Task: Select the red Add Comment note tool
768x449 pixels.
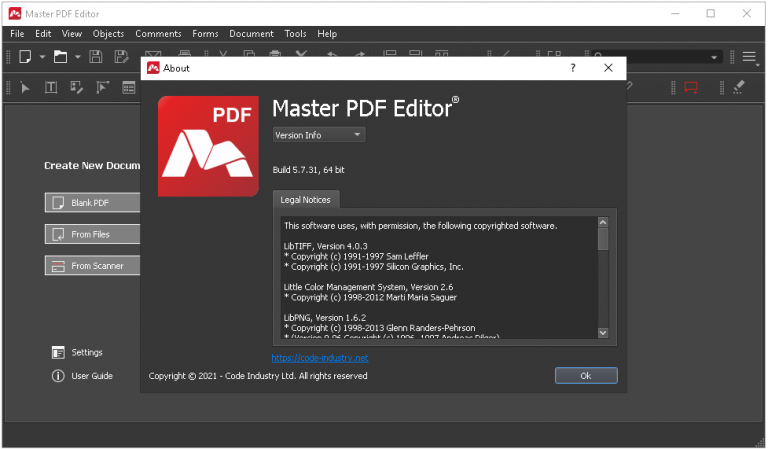Action: (x=691, y=88)
